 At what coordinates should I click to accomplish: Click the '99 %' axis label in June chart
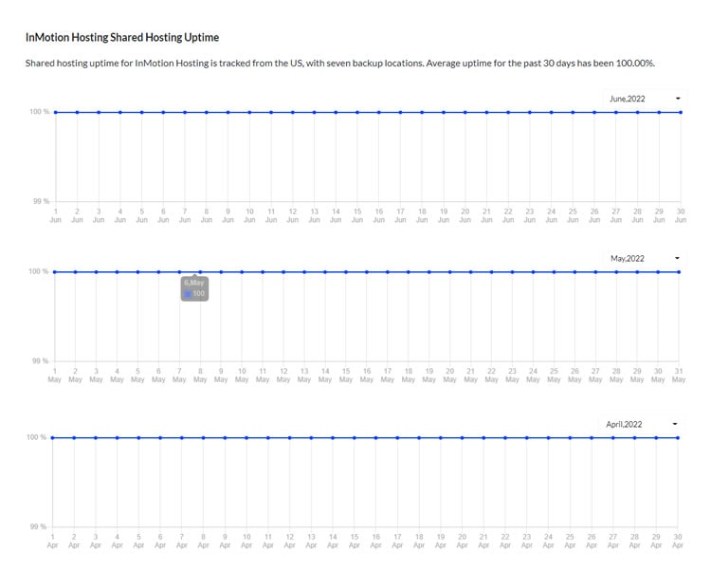[42, 201]
